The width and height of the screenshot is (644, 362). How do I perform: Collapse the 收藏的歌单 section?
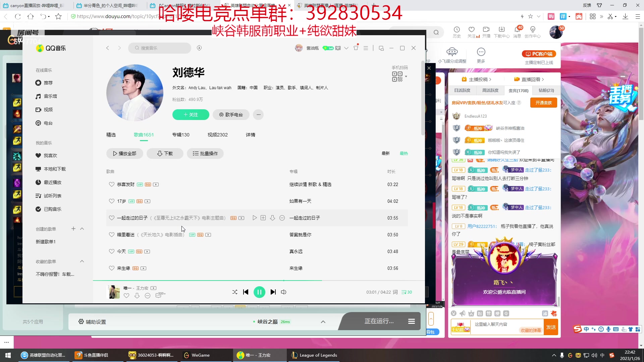click(x=82, y=261)
